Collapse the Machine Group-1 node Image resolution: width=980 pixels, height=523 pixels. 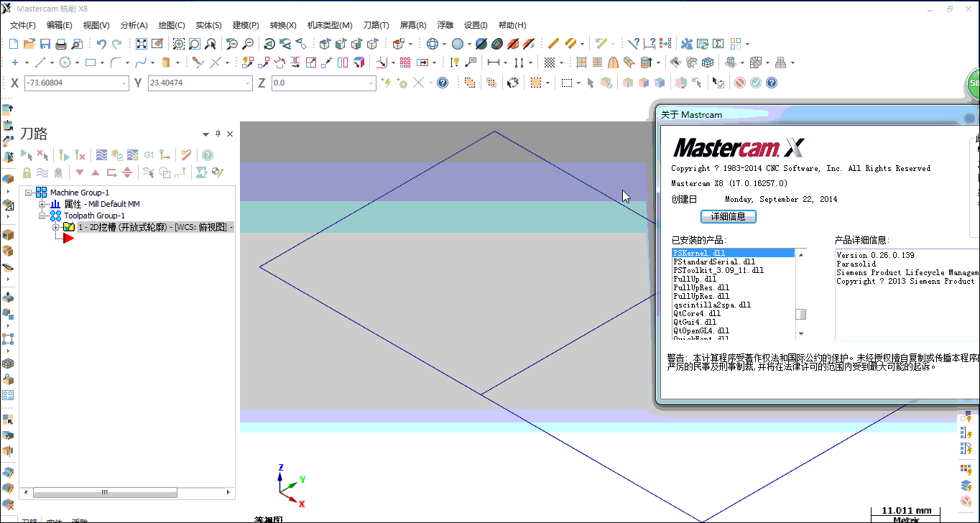tap(29, 193)
